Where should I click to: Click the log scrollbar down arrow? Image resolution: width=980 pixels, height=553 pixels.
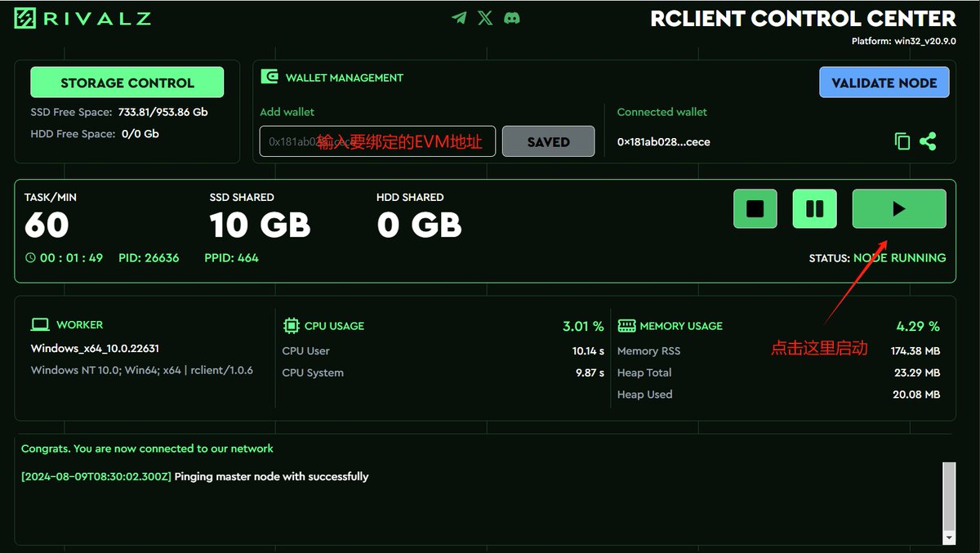tap(948, 537)
